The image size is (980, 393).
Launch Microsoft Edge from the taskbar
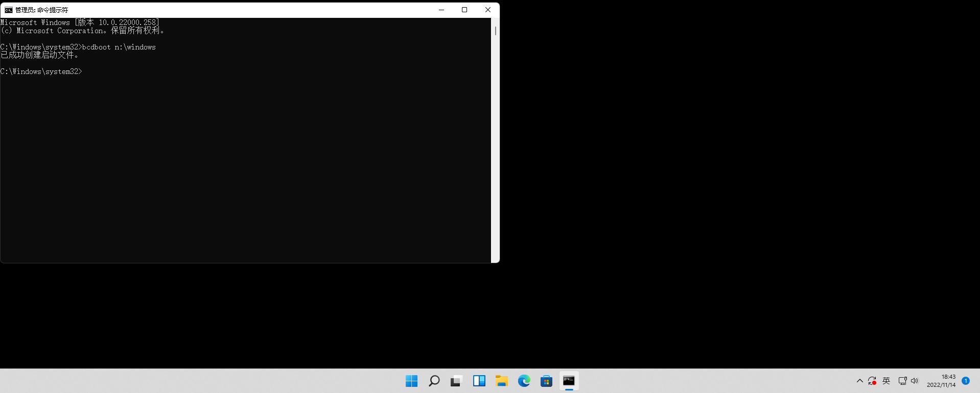point(524,381)
